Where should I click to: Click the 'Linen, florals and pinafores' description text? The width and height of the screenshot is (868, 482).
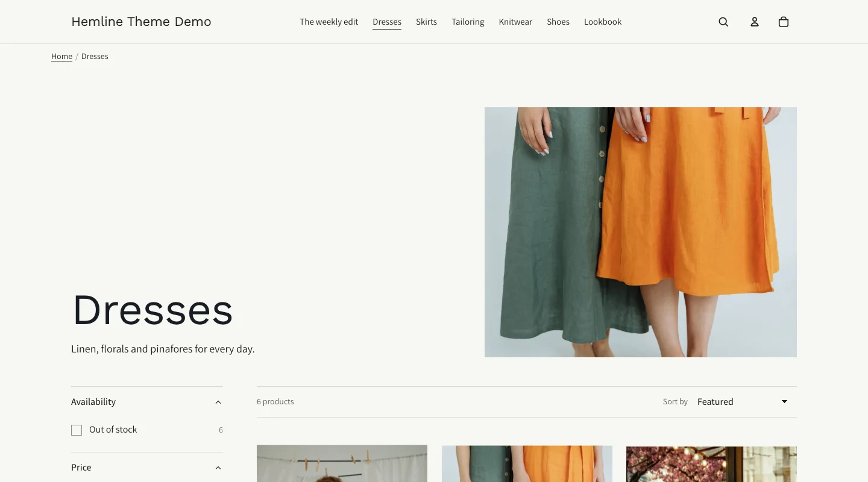click(x=163, y=349)
